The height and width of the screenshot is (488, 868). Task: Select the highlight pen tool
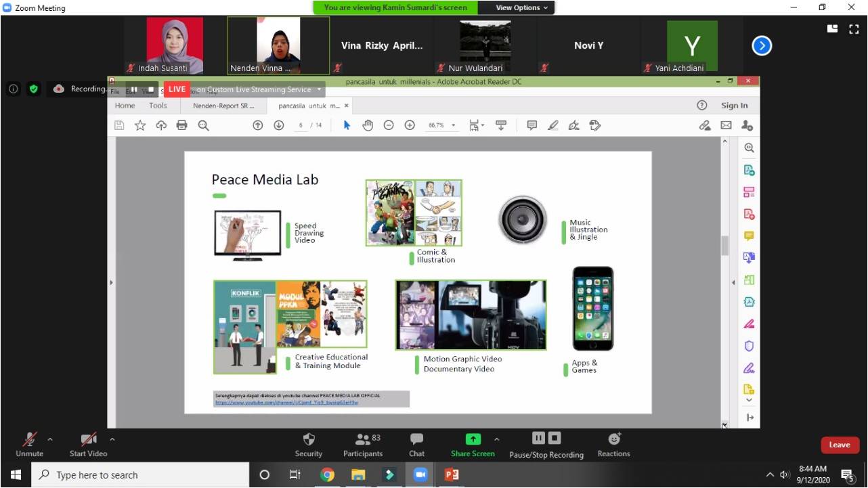tap(553, 125)
